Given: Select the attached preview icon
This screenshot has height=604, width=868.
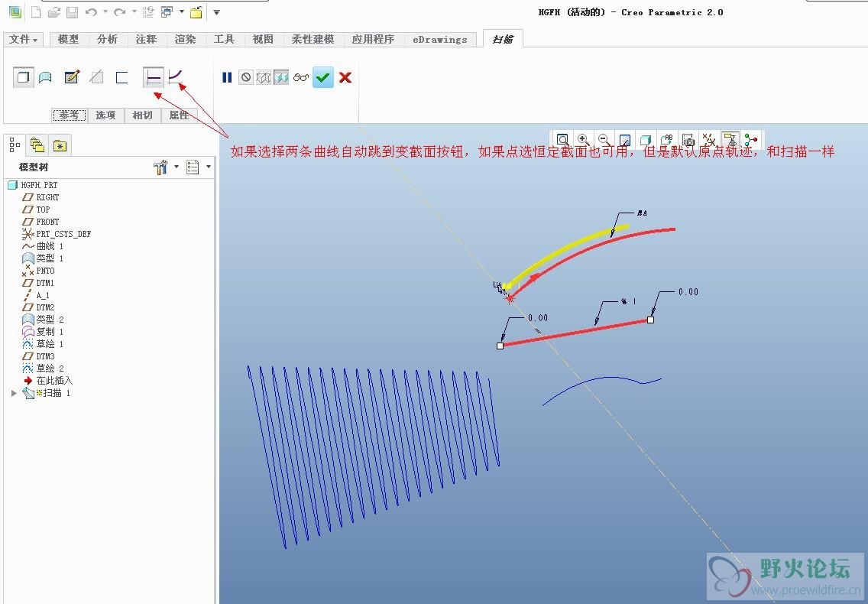Looking at the screenshot, I should click(281, 77).
